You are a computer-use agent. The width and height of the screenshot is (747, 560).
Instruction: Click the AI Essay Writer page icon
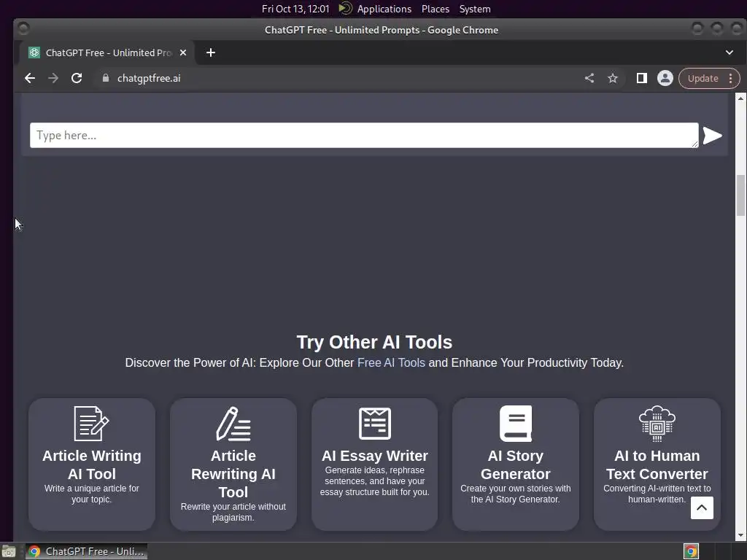pos(374,424)
